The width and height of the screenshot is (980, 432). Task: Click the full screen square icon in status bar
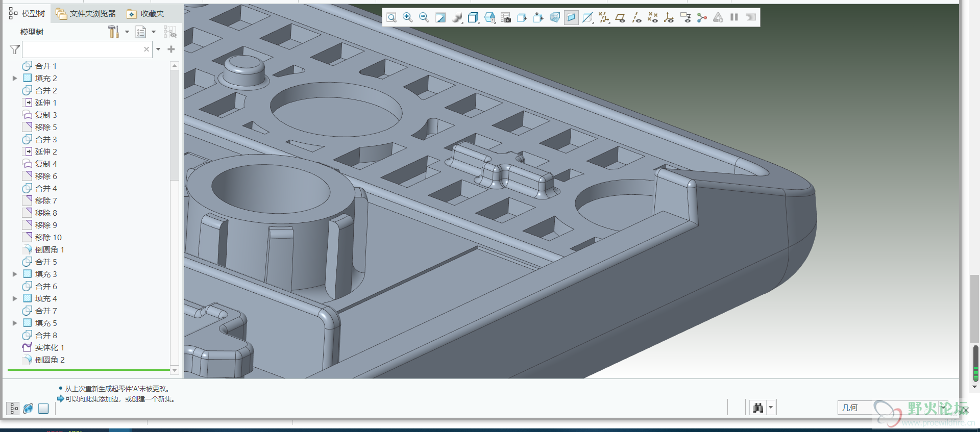coord(43,409)
